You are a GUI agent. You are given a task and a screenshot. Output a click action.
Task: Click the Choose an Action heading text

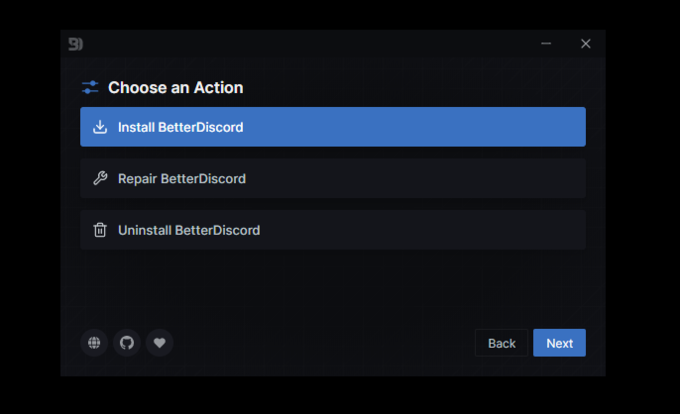[176, 88]
